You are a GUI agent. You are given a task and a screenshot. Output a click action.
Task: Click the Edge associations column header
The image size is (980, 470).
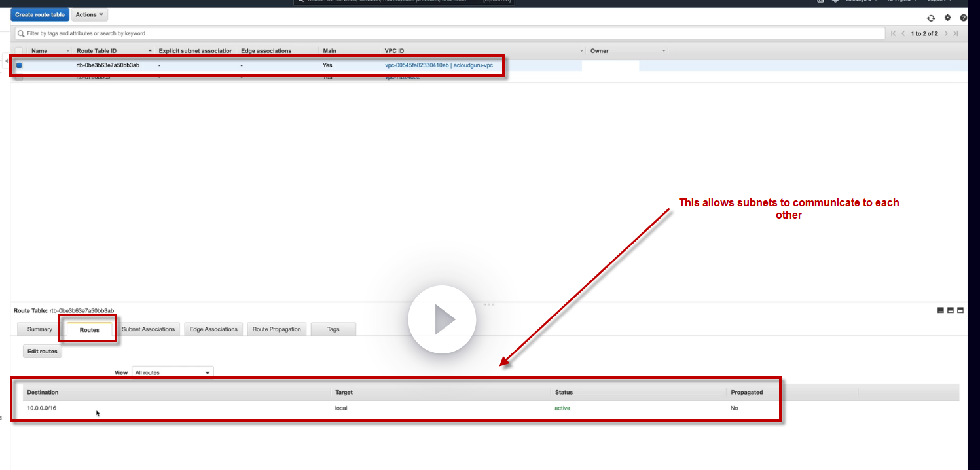(x=266, y=51)
